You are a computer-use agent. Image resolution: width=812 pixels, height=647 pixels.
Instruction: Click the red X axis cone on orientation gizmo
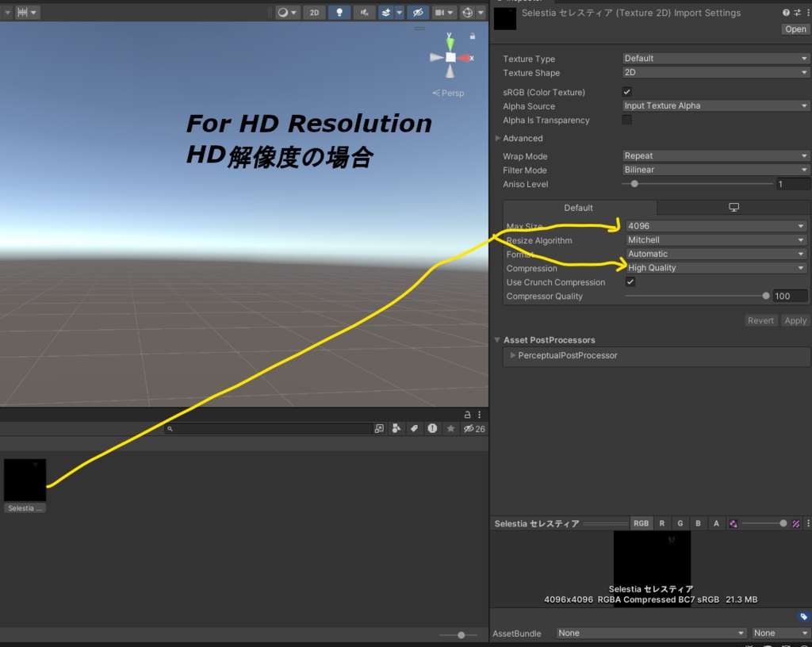click(x=465, y=58)
